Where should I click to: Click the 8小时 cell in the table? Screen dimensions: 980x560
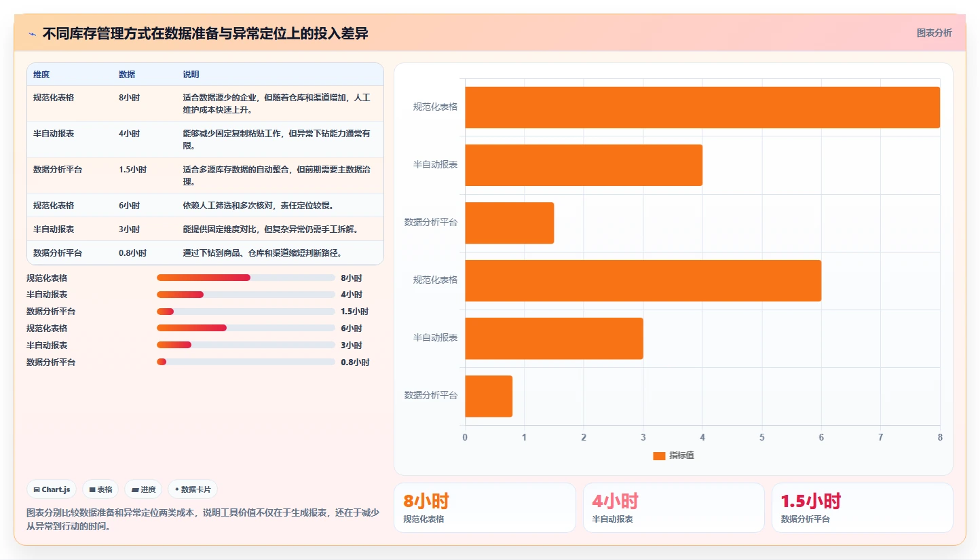129,97
